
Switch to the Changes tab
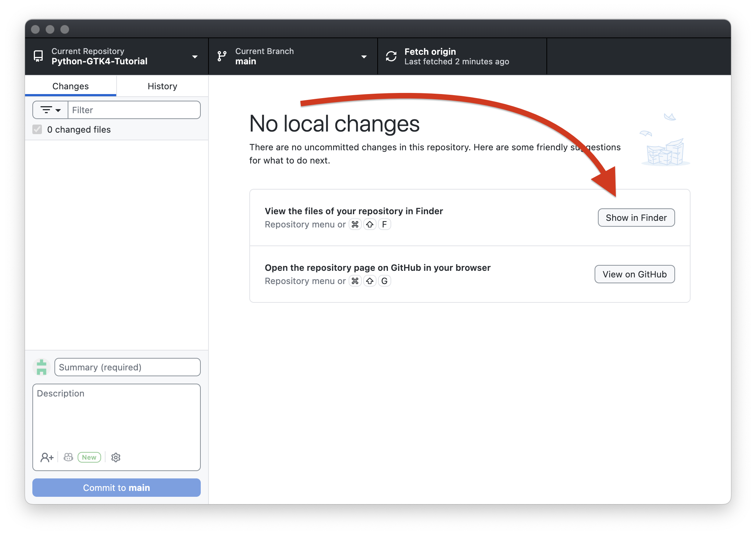tap(71, 86)
